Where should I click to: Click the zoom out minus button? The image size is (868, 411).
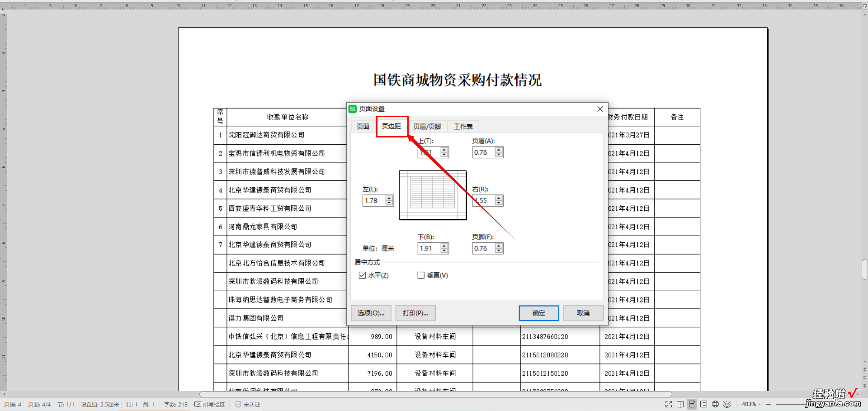click(x=769, y=404)
